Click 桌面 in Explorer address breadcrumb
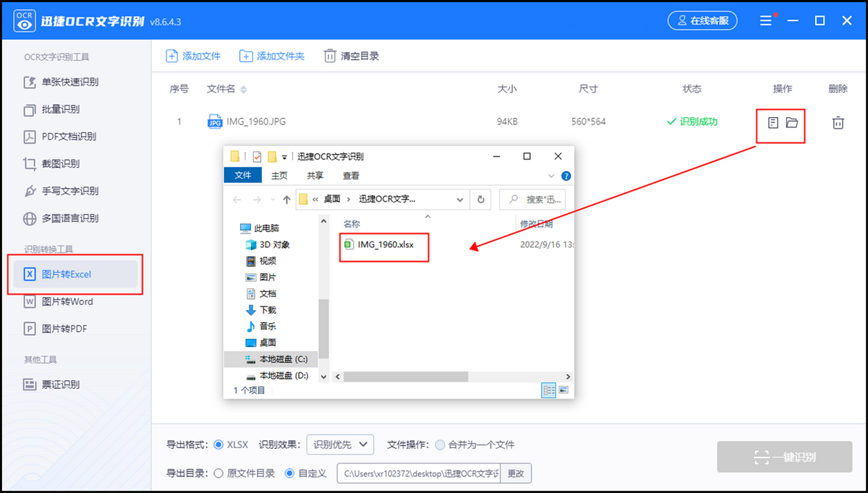This screenshot has width=868, height=493. tap(332, 200)
